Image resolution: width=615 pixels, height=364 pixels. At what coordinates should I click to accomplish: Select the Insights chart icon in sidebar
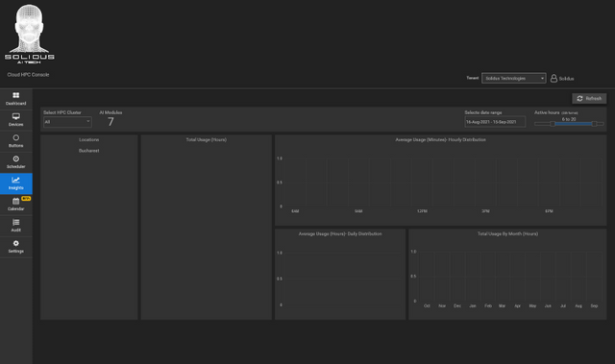coord(15,181)
